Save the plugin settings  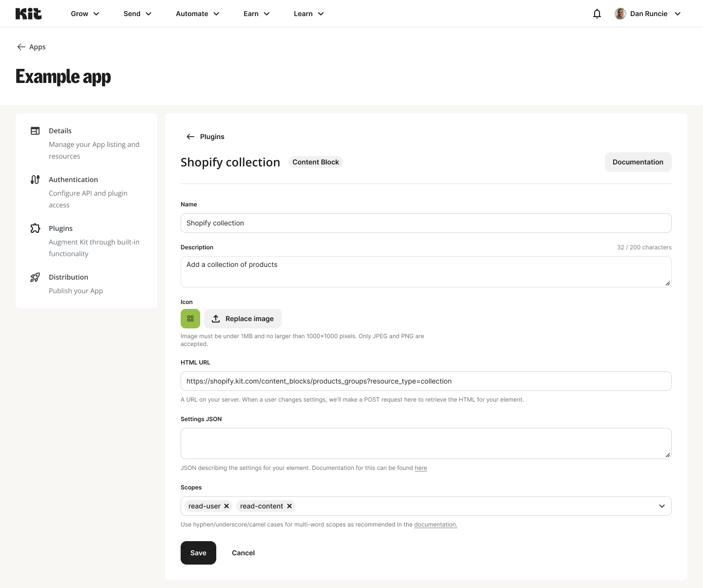pyautogui.click(x=198, y=553)
